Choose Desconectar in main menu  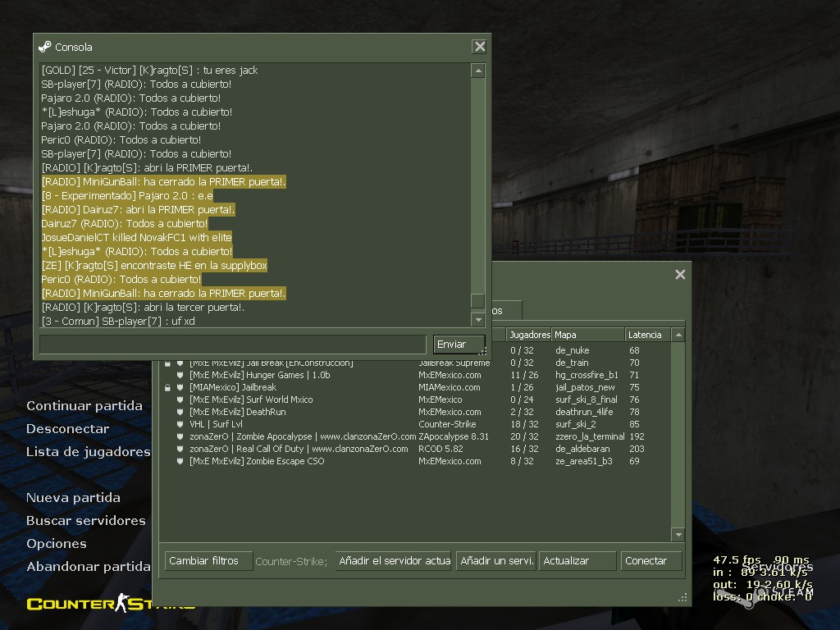67,429
